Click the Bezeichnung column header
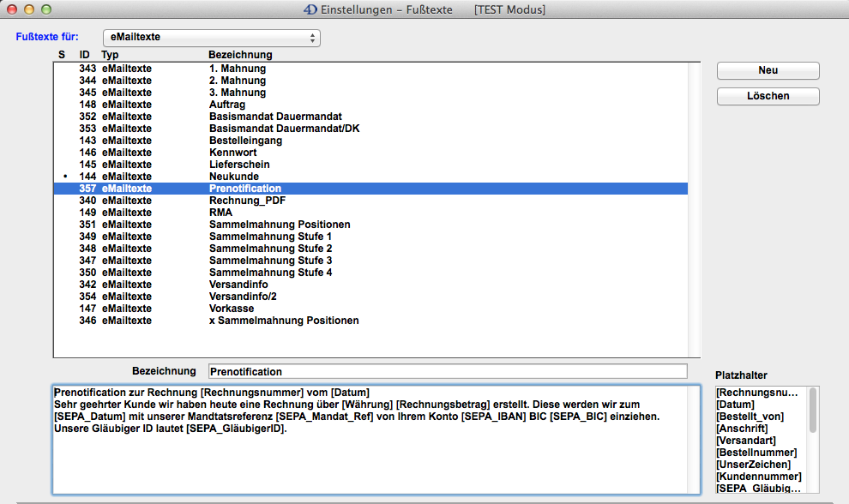 pyautogui.click(x=240, y=55)
